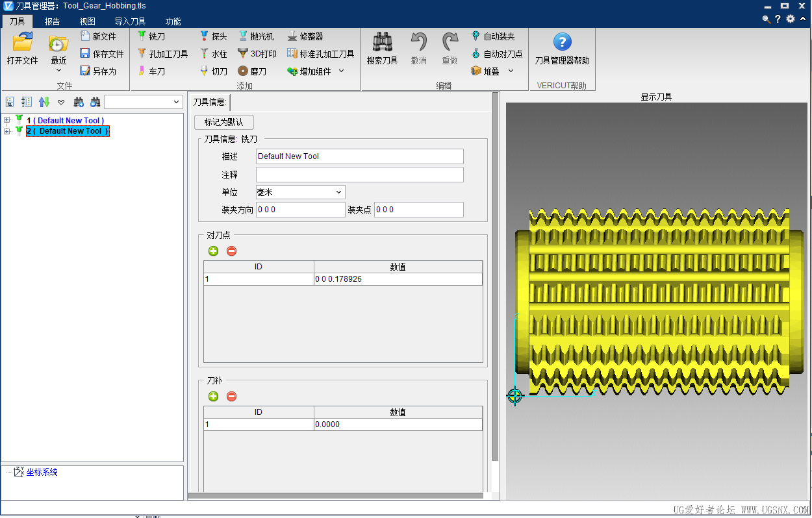
Task: Switch to the 报告 ribbon tab
Action: [52, 21]
